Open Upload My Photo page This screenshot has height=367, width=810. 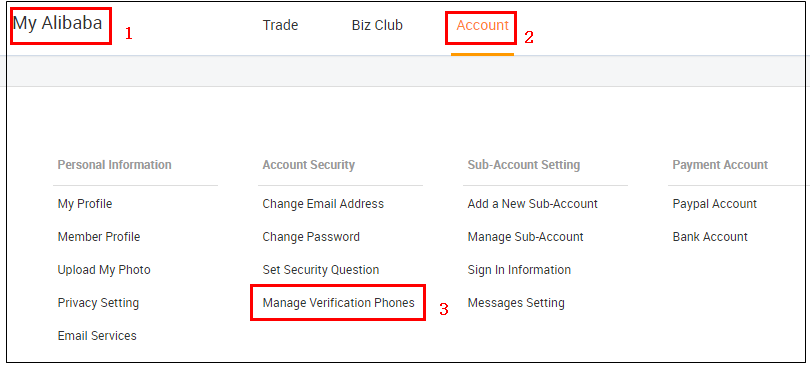click(x=104, y=270)
